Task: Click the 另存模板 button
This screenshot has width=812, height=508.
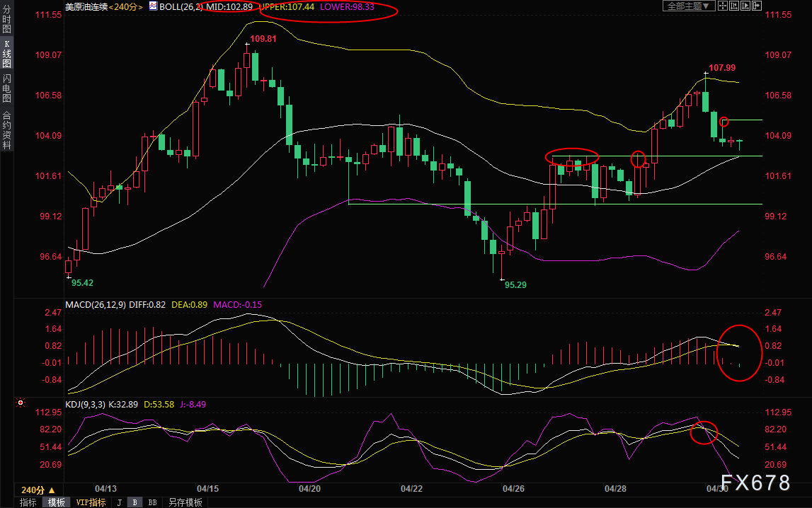Action: point(185,502)
